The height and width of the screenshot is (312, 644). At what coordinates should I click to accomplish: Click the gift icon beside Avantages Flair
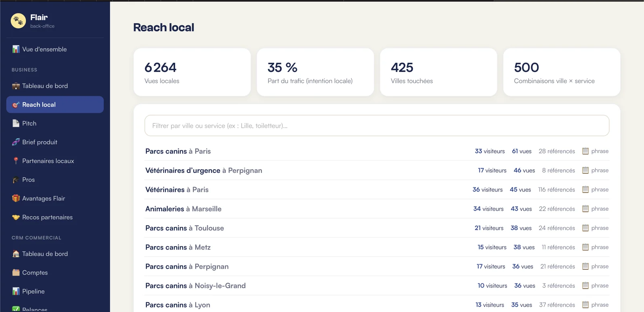[16, 198]
